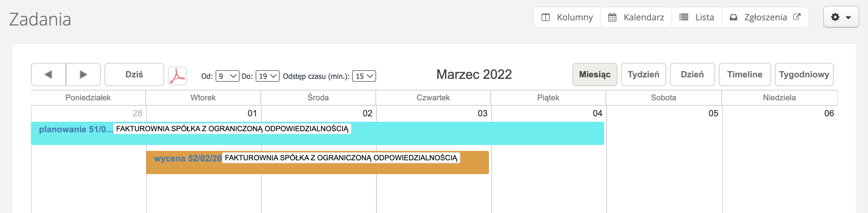Export calendar using the PDF icon
Screen dimensions: 868x213
tap(177, 76)
